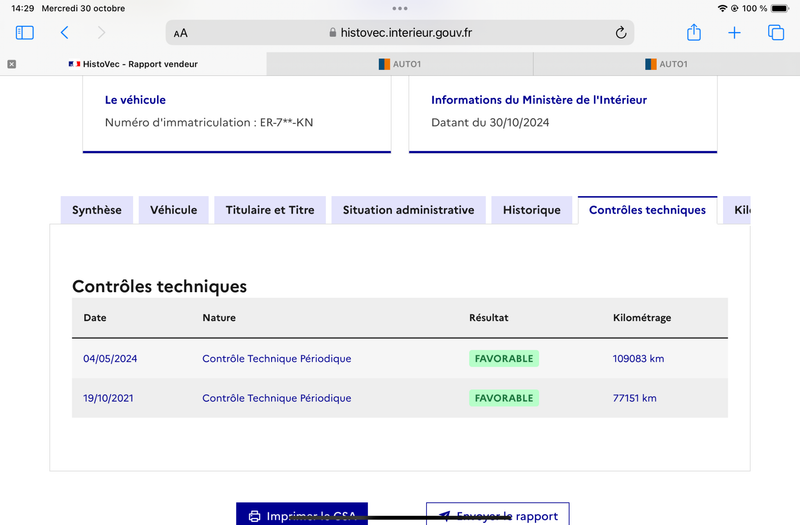Toggle the Safari sidebar icon
800x525 pixels.
(x=24, y=33)
